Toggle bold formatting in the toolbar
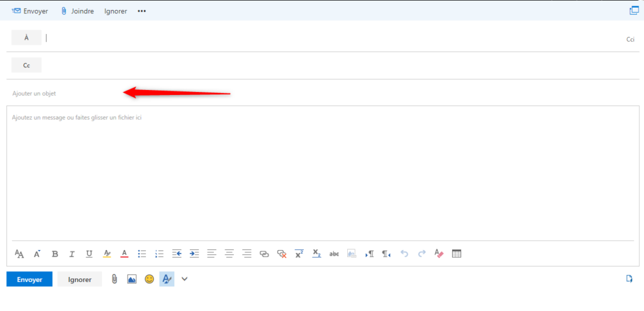Screen dimensions: 644x311 pyautogui.click(x=55, y=254)
